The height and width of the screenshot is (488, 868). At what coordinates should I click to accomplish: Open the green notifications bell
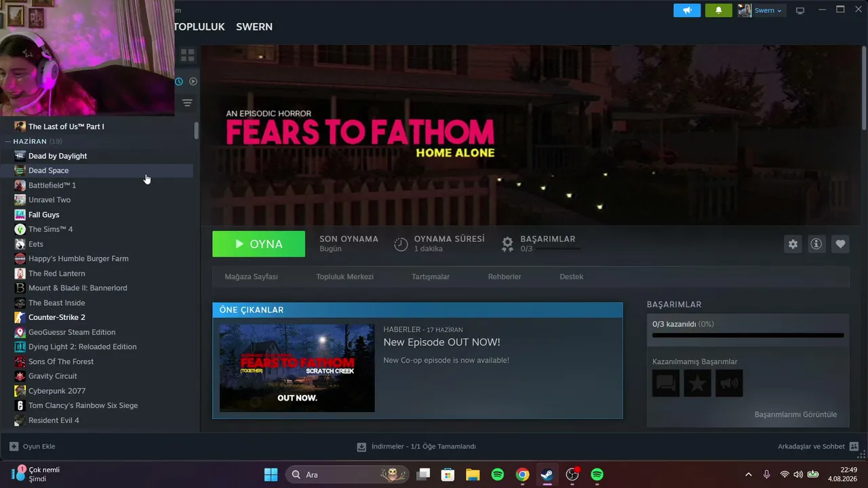click(x=719, y=10)
